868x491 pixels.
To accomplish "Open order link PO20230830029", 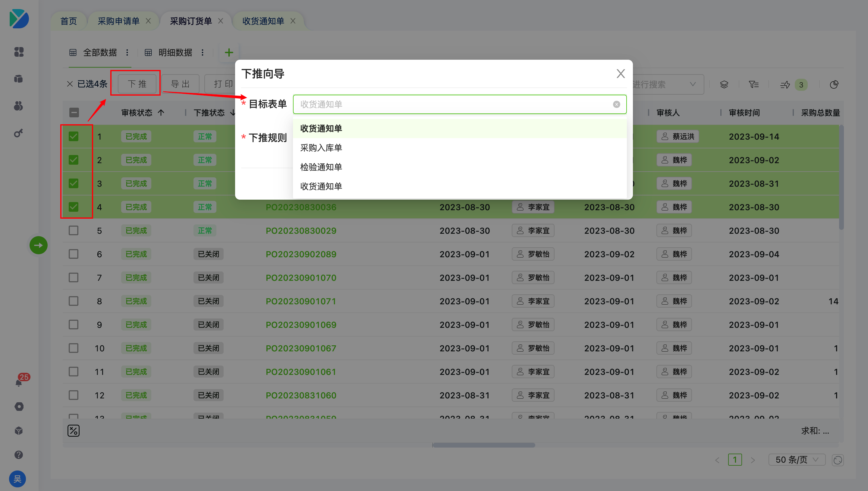I will (x=301, y=231).
